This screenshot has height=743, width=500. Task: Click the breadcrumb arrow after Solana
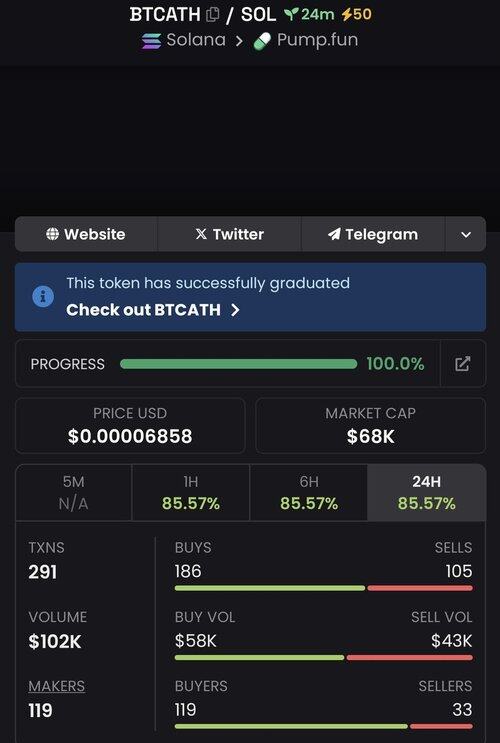[x=239, y=41]
